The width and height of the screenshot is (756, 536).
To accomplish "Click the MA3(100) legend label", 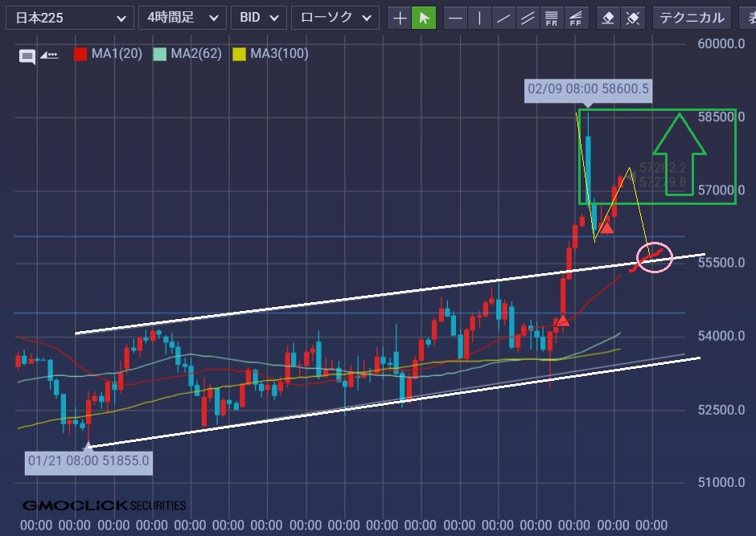I will (x=279, y=55).
